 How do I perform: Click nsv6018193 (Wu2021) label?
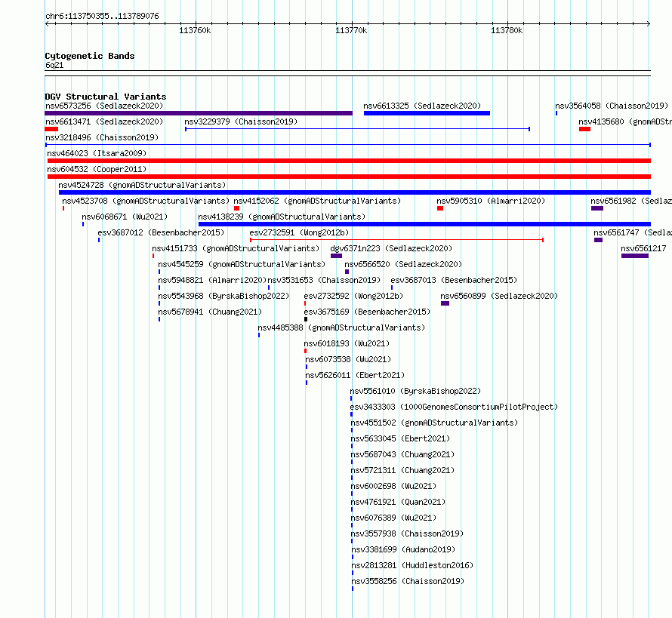click(347, 343)
